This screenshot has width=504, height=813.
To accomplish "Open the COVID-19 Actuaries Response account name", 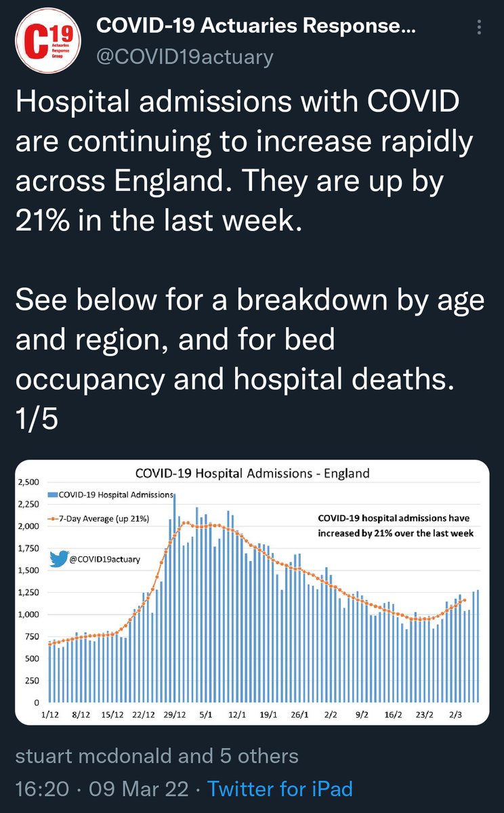I will click(256, 27).
